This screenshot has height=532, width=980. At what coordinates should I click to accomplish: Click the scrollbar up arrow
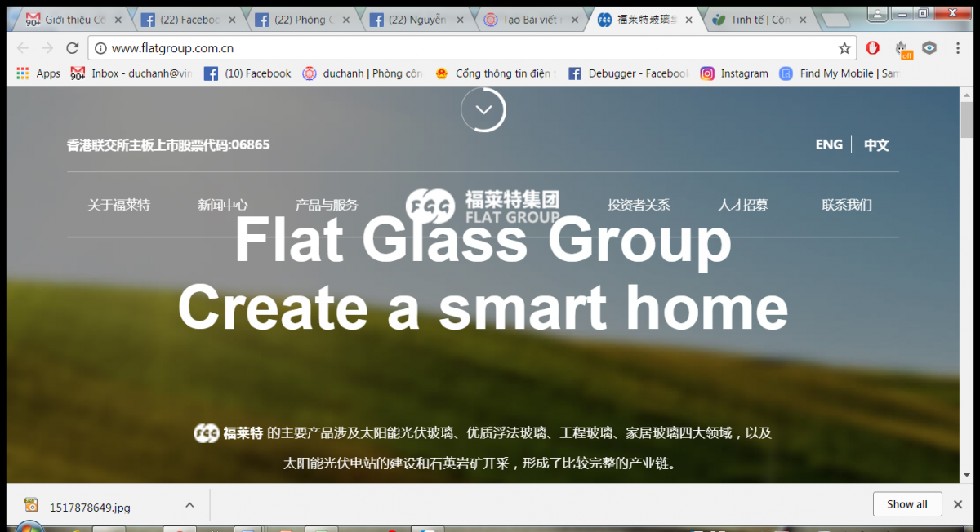pyautogui.click(x=967, y=94)
